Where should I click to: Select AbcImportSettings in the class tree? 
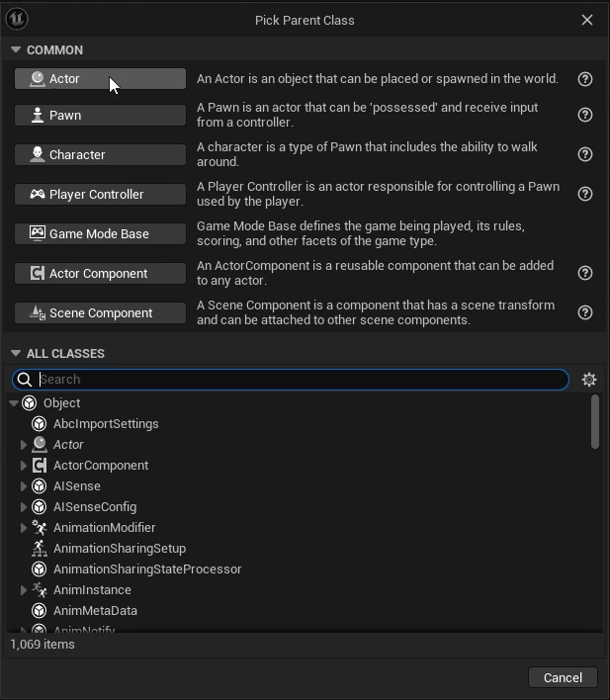coord(106,424)
